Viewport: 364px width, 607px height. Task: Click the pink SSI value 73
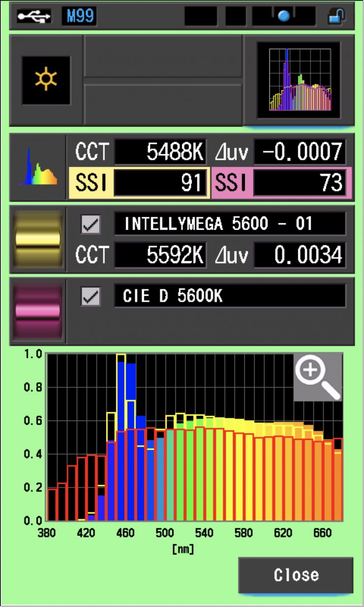coord(300,183)
